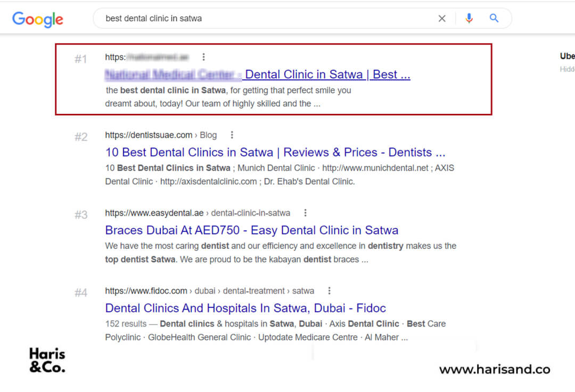The height and width of the screenshot is (392, 575).
Task: Click the easydental.ae dental-clinic-in-satwa URL
Action: (198, 213)
